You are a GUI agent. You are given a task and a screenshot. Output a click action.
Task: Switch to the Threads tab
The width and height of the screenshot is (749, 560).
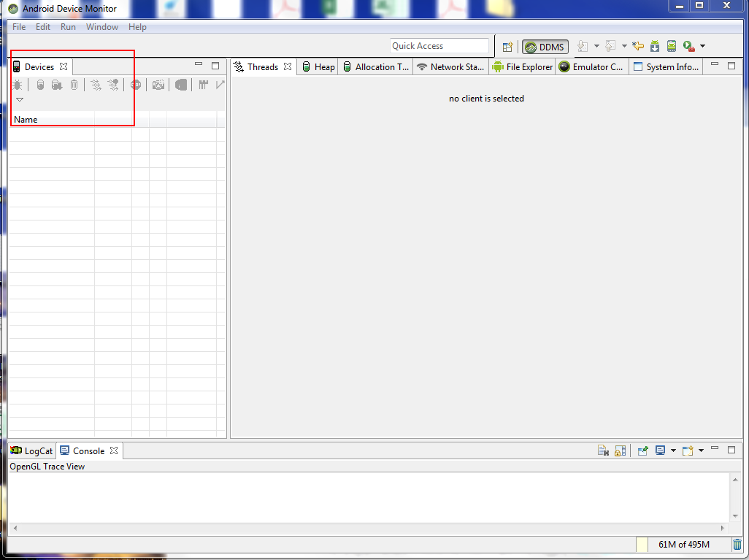tap(262, 67)
